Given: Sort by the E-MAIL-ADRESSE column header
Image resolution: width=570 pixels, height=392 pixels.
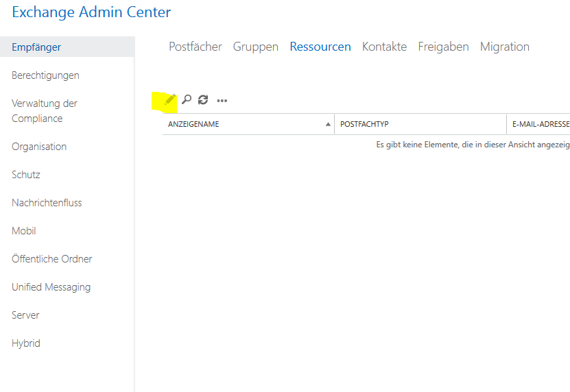Looking at the screenshot, I should tap(538, 124).
